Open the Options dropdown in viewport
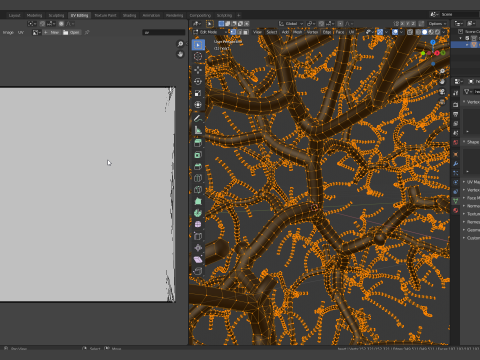This screenshot has height=360, width=480. (x=437, y=24)
